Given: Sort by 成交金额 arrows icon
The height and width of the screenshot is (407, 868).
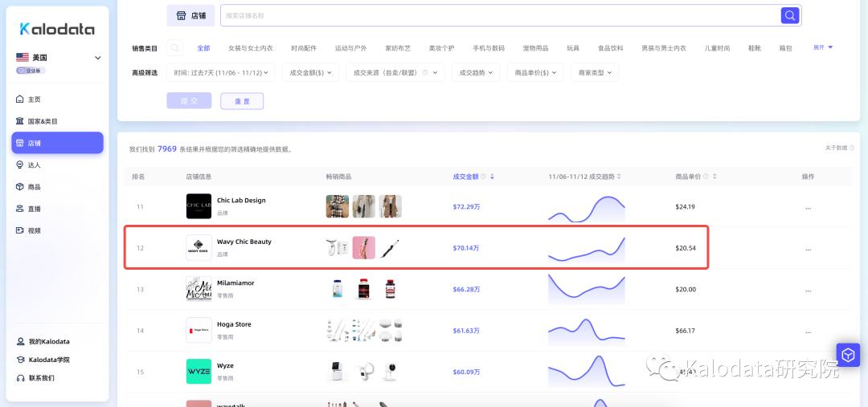Looking at the screenshot, I should point(492,177).
